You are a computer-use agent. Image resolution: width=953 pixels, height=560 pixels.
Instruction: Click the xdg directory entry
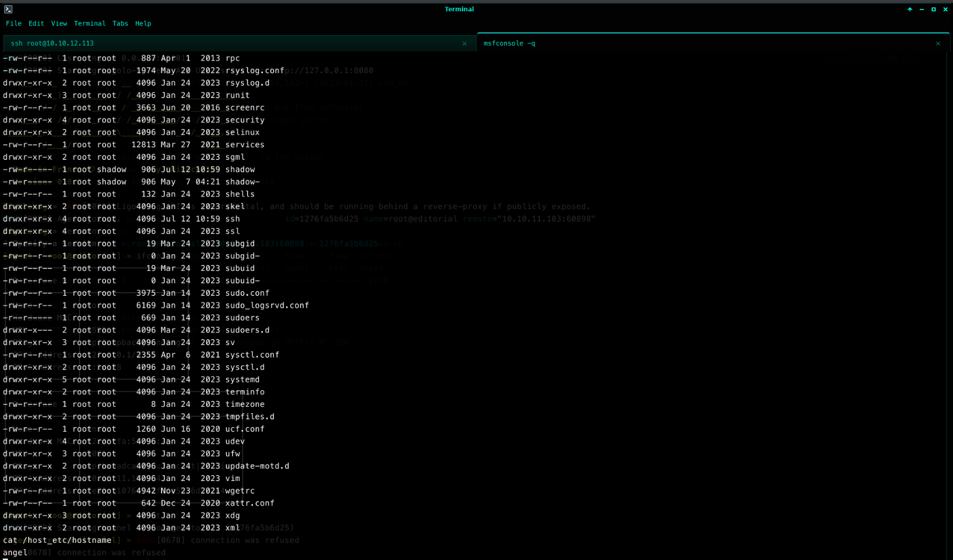(233, 516)
